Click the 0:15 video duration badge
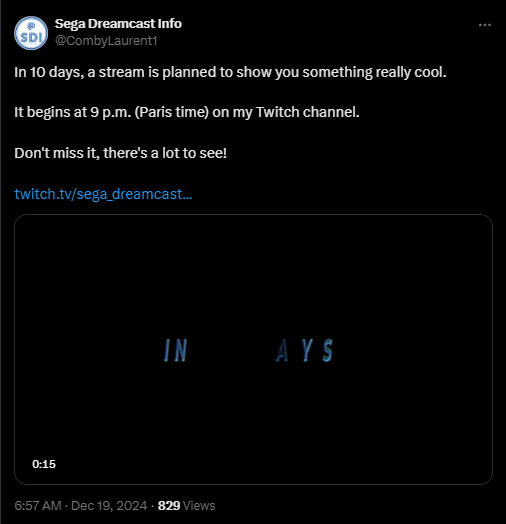Viewport: 506px width, 524px height. click(x=44, y=464)
